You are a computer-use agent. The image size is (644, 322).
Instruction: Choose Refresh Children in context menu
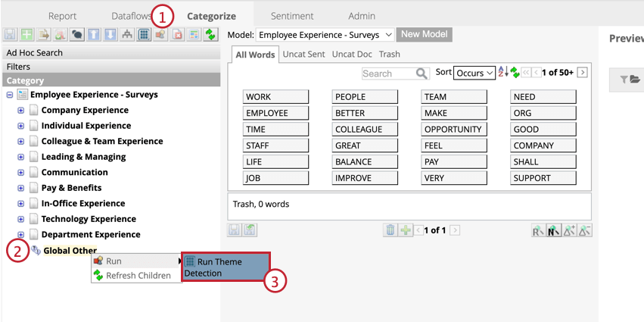(x=137, y=276)
